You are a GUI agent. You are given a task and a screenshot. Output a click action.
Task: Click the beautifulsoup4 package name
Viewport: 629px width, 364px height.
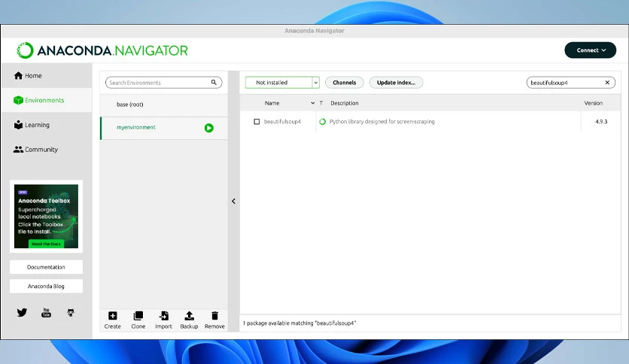coord(282,122)
